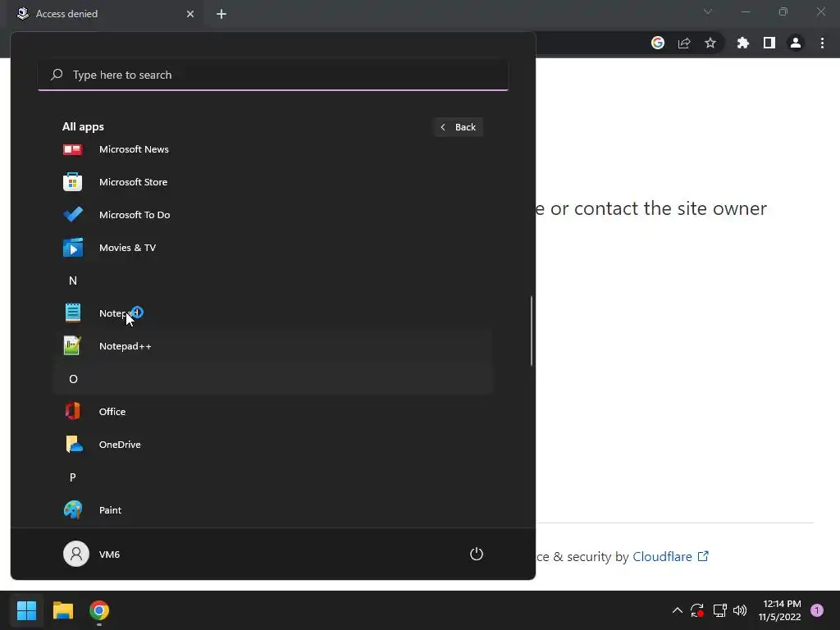
Task: Click the Windows Start button on taskbar
Action: click(x=26, y=610)
